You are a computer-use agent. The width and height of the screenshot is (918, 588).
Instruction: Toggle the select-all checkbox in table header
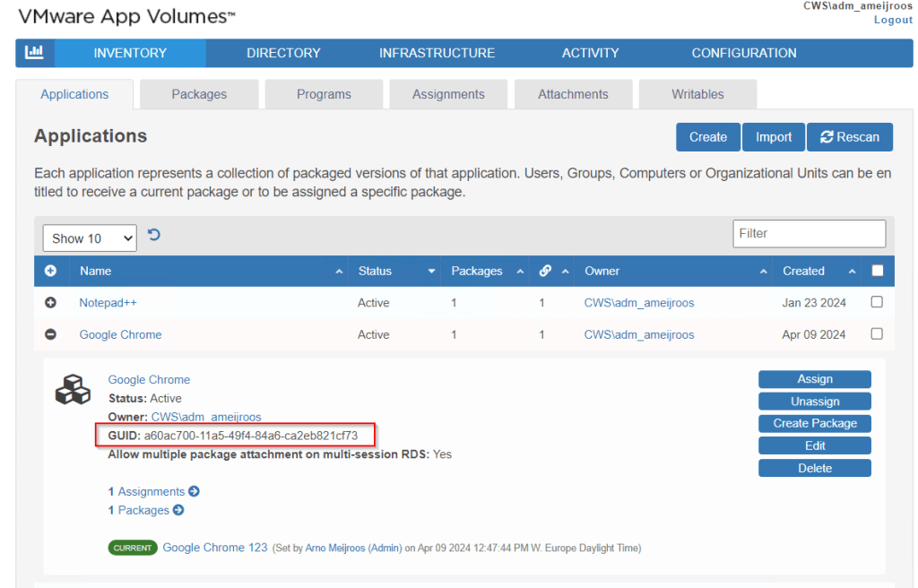pos(877,271)
